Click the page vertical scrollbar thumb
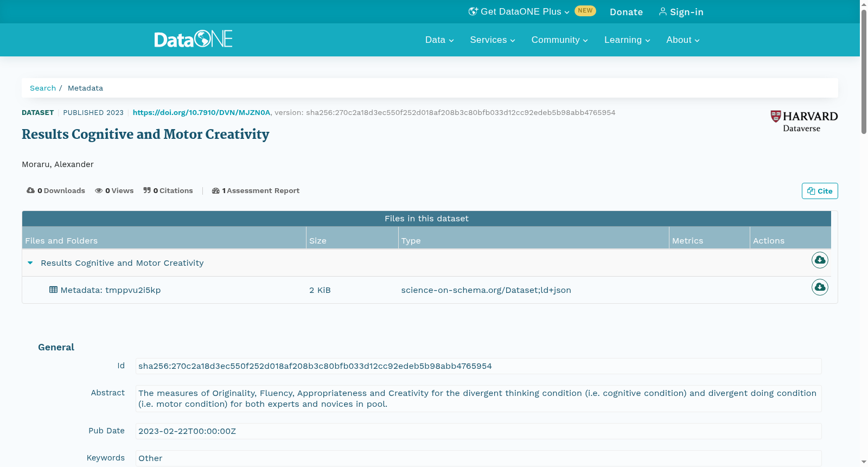868x467 pixels. [x=864, y=71]
